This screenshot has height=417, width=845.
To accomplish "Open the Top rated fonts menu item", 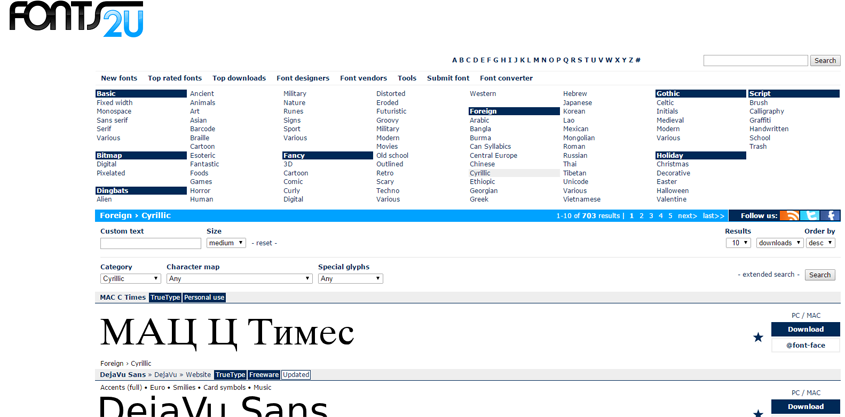I will tap(175, 78).
